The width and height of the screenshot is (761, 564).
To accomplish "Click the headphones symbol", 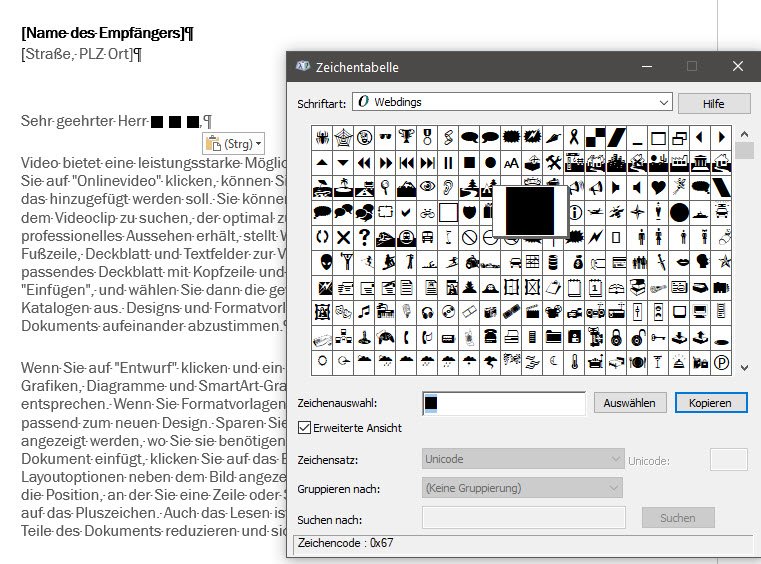I will click(x=427, y=312).
